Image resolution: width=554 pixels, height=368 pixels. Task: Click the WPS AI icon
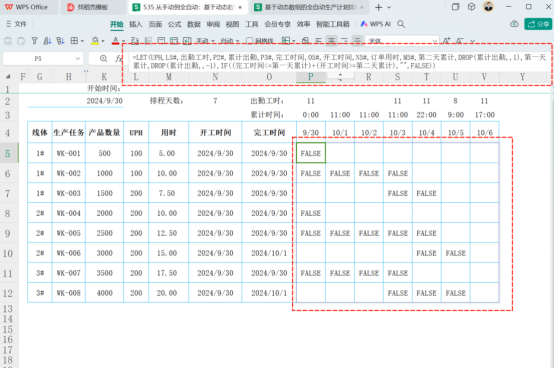[364, 24]
